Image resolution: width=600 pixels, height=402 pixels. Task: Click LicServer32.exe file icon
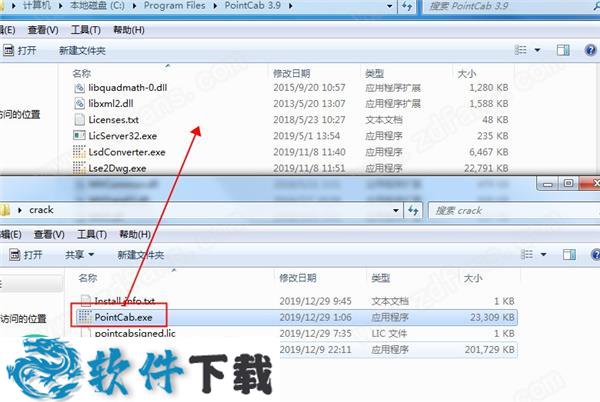click(79, 136)
